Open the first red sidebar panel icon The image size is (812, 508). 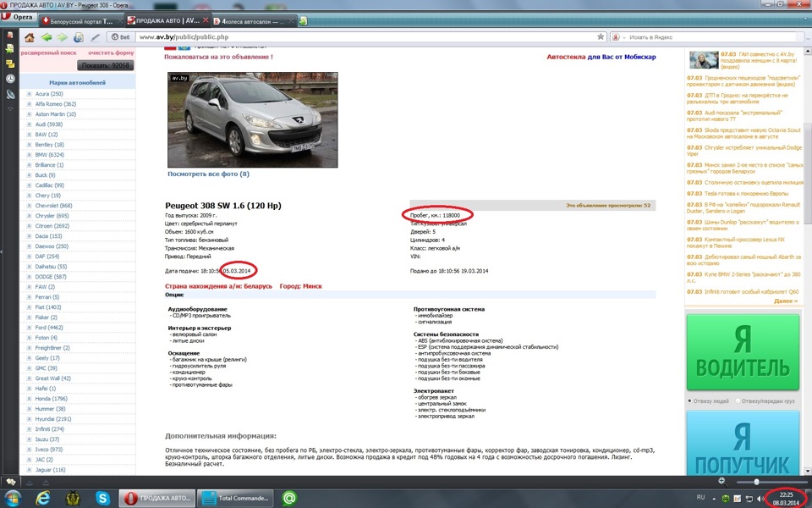click(x=10, y=36)
